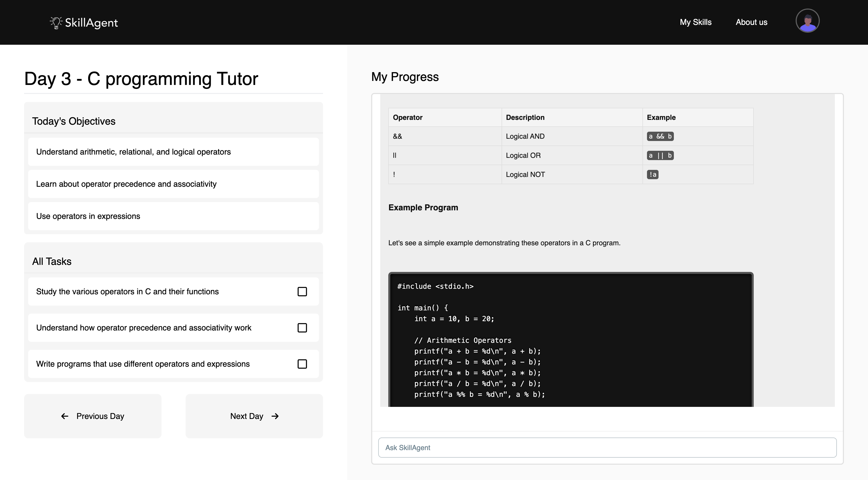The image size is (868, 480).
Task: Click the right arrow on Next Day
Action: [275, 416]
